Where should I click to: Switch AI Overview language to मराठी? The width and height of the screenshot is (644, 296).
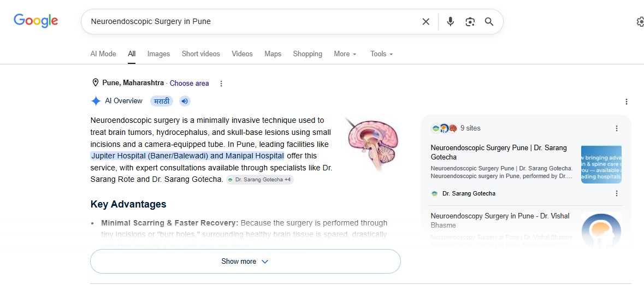[x=162, y=101]
